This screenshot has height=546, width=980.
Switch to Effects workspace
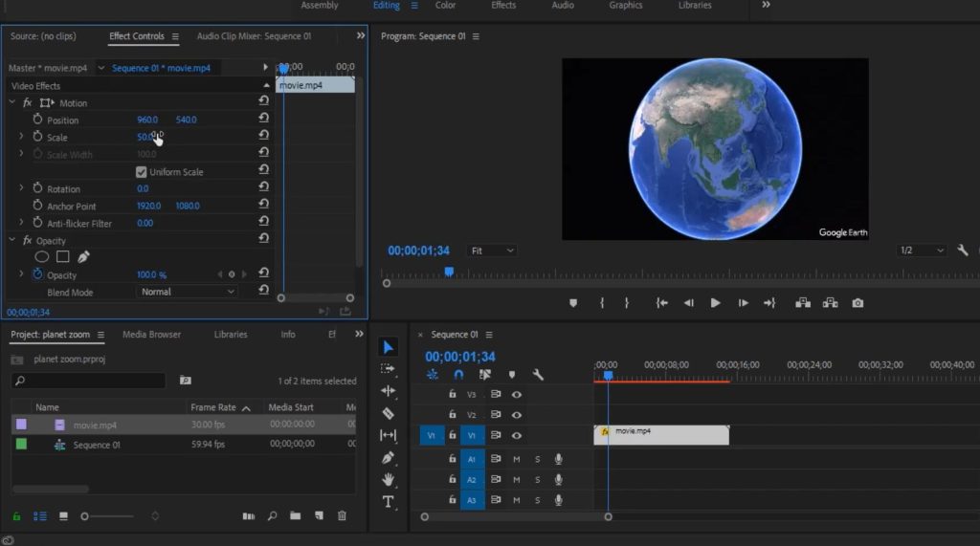503,5
